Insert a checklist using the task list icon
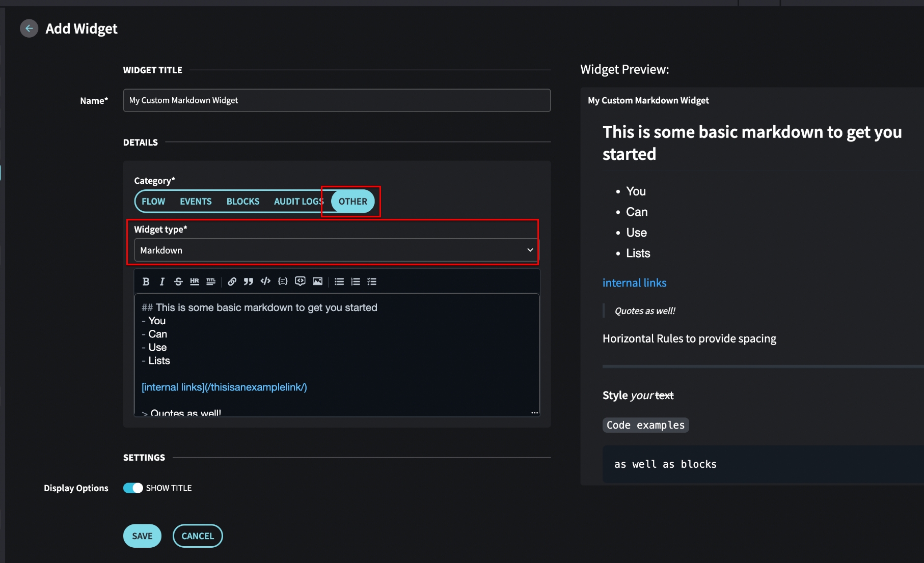The width and height of the screenshot is (924, 563). click(372, 281)
